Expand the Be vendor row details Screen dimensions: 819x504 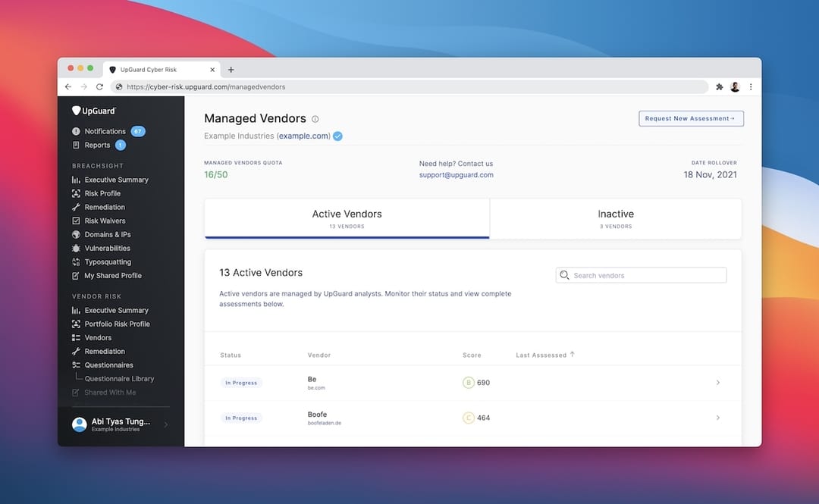pyautogui.click(x=717, y=382)
